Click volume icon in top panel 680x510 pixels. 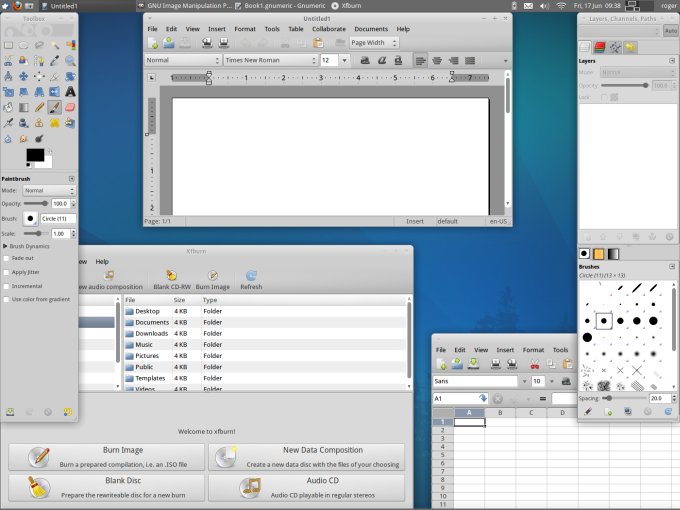544,6
